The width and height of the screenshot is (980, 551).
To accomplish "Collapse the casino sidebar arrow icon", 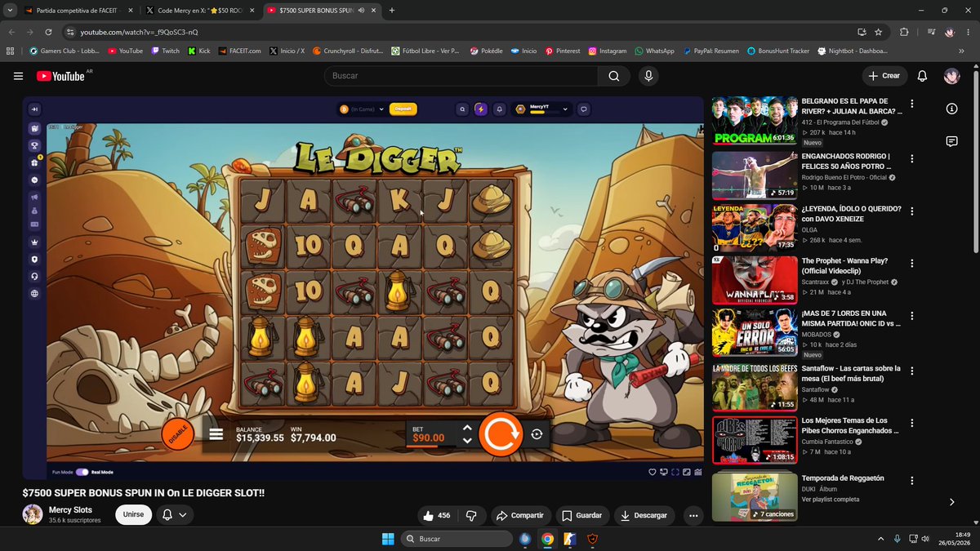I will [x=35, y=109].
